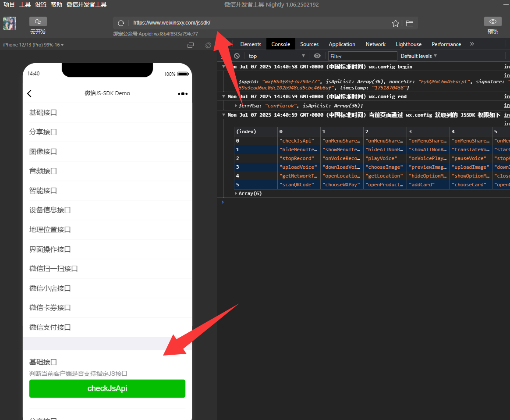The width and height of the screenshot is (510, 420).
Task: Select 音频接口 list item
Action: (x=107, y=171)
